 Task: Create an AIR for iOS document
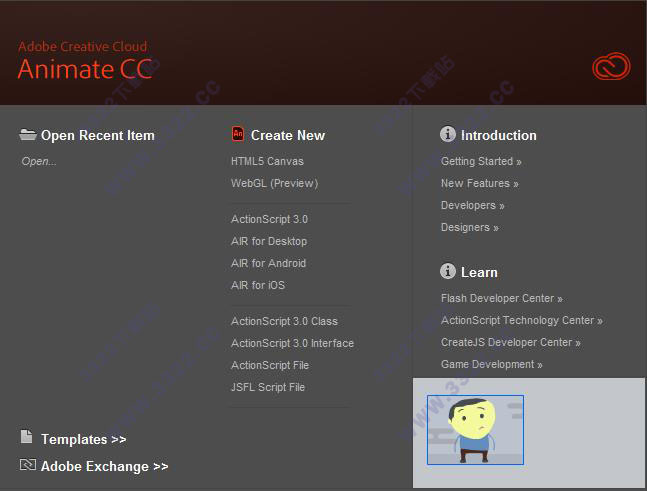(x=258, y=285)
